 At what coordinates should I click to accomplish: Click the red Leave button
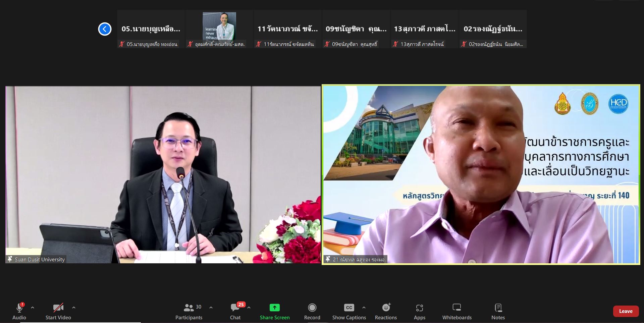click(626, 311)
